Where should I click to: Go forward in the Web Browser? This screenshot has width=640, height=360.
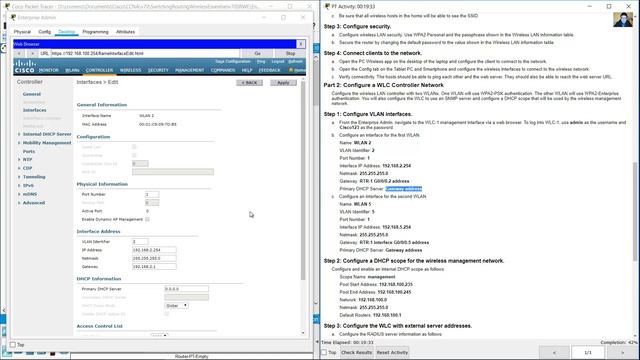tap(32, 53)
